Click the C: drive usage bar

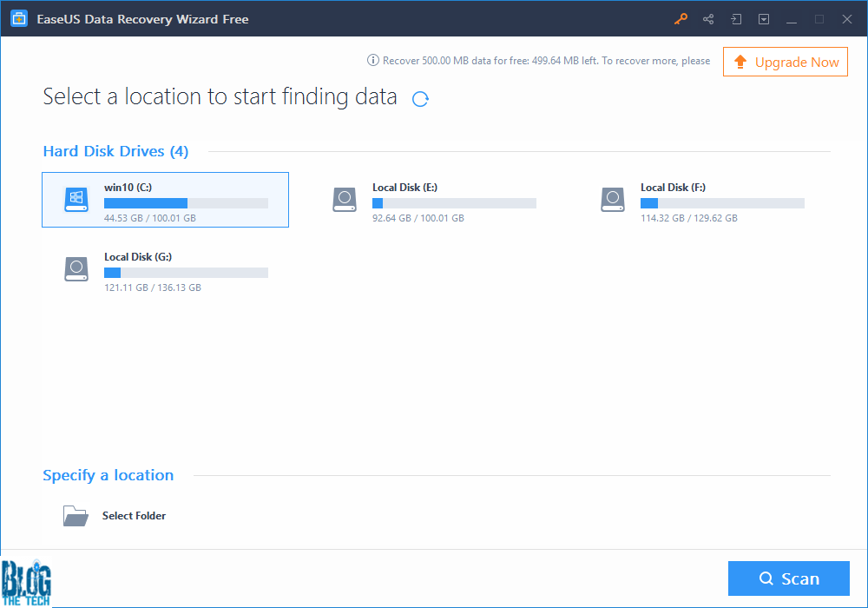186,203
